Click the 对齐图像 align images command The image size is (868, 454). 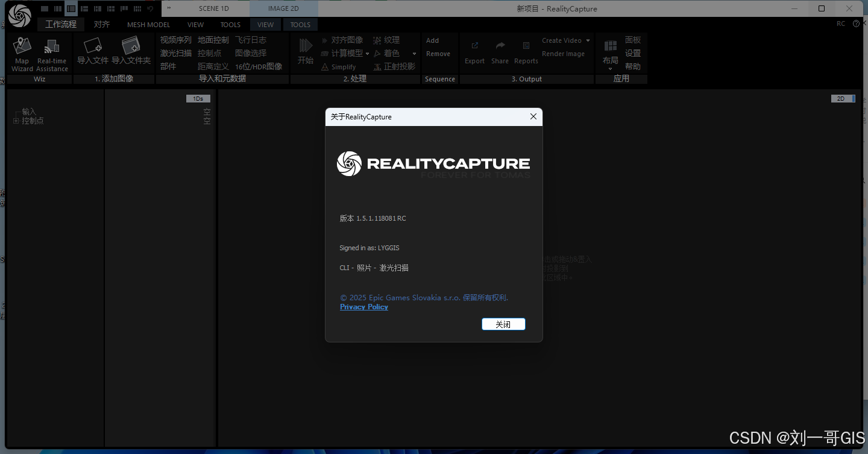click(x=342, y=40)
